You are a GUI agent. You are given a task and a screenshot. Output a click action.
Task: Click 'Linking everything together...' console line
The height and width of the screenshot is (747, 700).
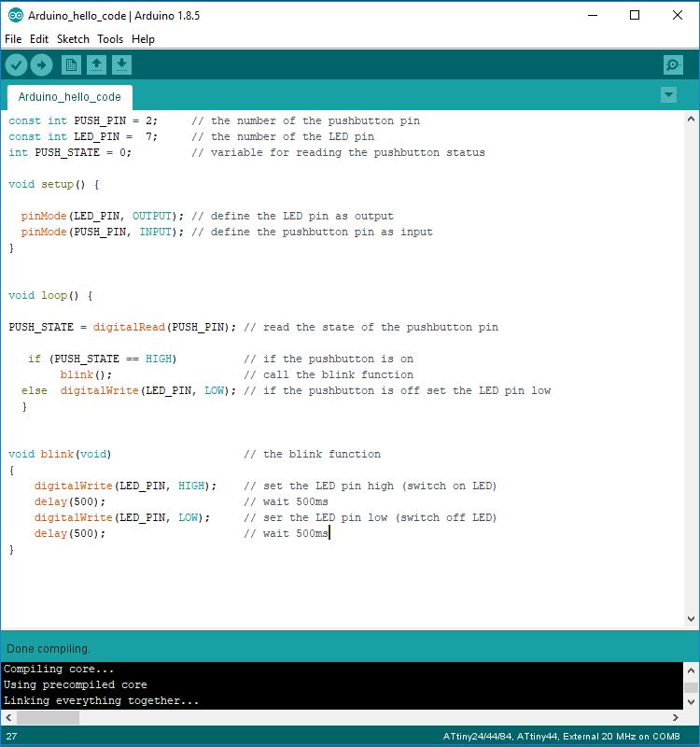tap(101, 701)
